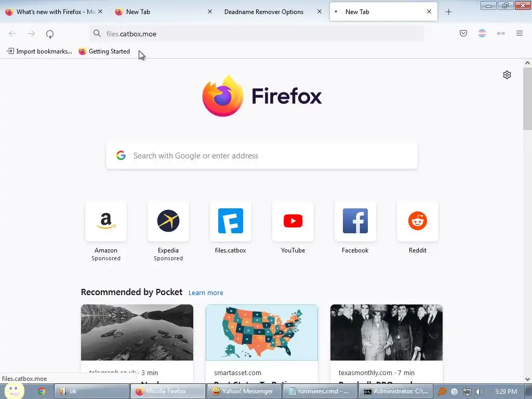
Task: Switch to Mozilla Firefox taskbar button
Action: point(168,391)
